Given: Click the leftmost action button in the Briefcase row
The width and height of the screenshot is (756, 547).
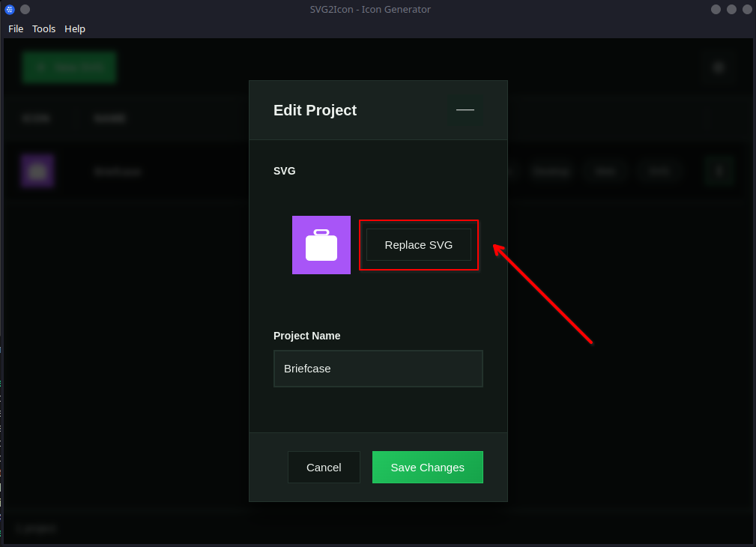Looking at the screenshot, I should [x=551, y=172].
